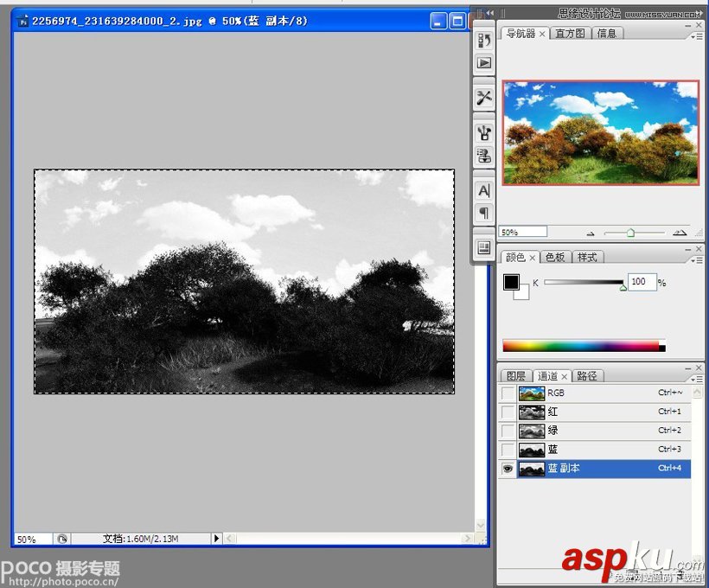Select the 绿 channel thumbnail
Viewport: 709px width, 588px height.
click(531, 431)
